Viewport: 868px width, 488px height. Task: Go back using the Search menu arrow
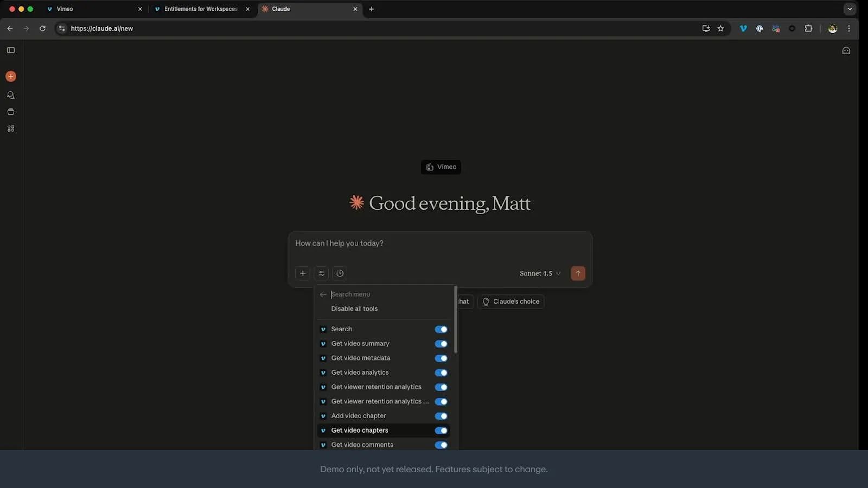click(323, 294)
